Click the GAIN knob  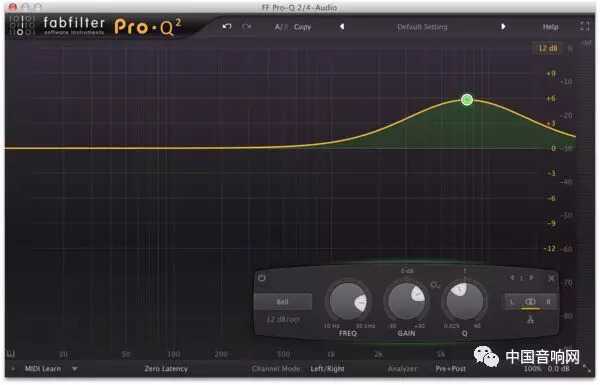(x=406, y=302)
